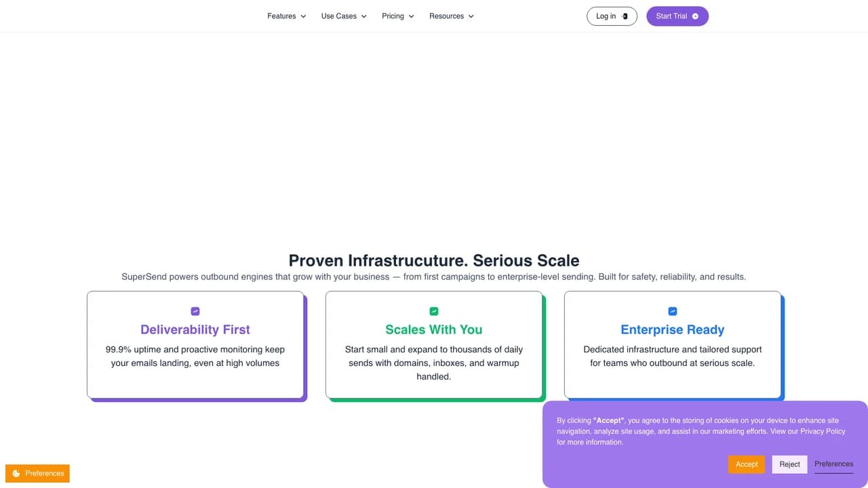Click the "99.9% uptime and proactive monitoring" description
Image resolution: width=868 pixels, height=488 pixels.
(195, 357)
